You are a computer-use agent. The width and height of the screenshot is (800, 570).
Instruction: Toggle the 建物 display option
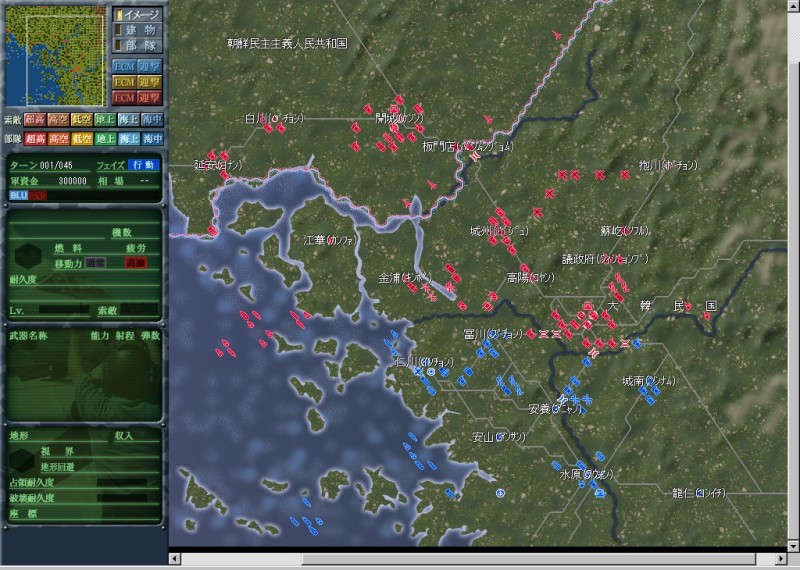(x=137, y=30)
